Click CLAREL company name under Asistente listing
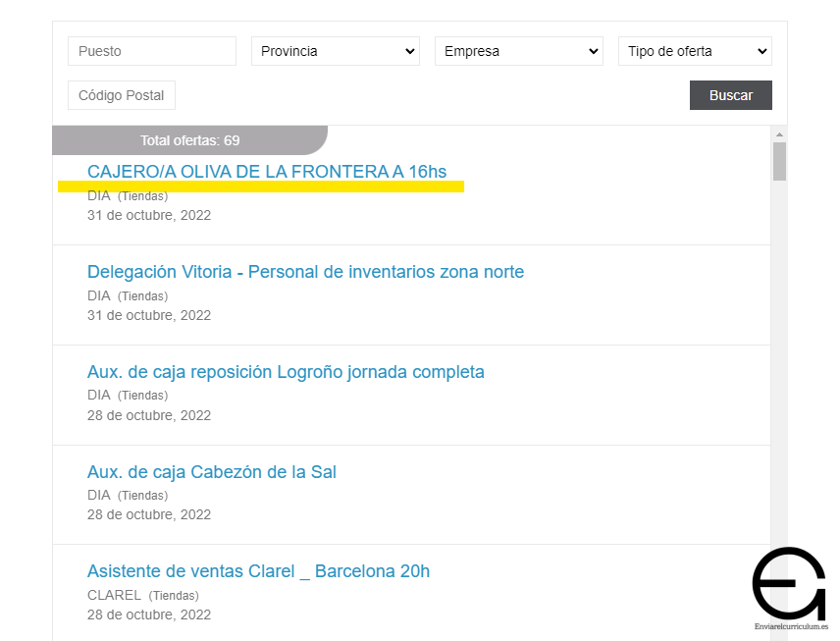This screenshot has height=641, width=840. 115,595
